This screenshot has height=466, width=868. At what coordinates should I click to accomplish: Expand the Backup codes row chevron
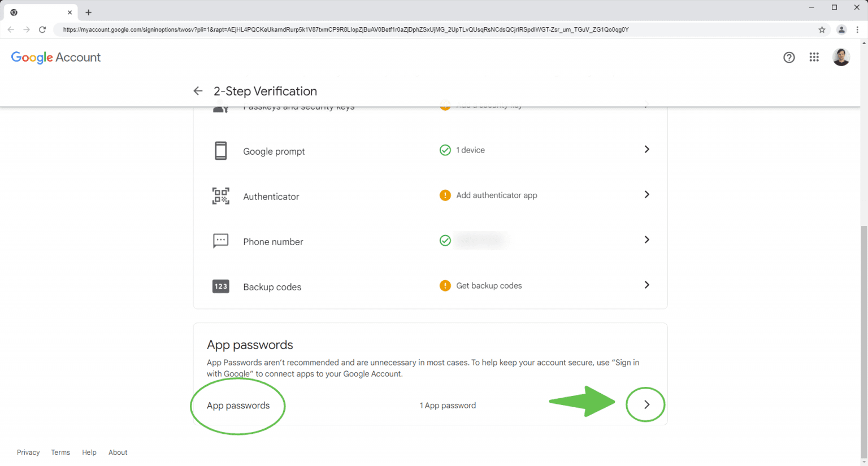[646, 285]
